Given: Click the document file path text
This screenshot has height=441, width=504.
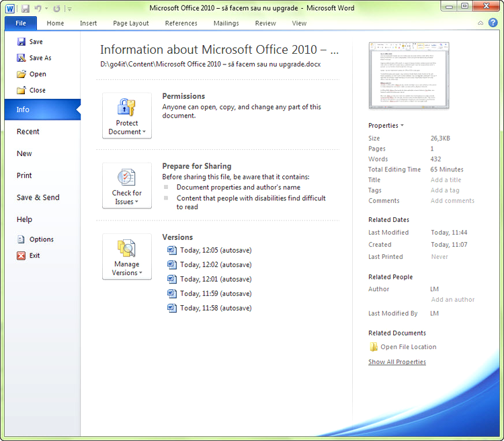Looking at the screenshot, I should pyautogui.click(x=210, y=65).
